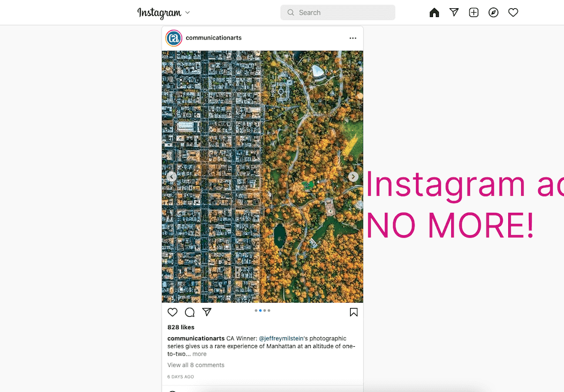Expand caption by clicking more
This screenshot has height=392, width=564.
tap(199, 354)
